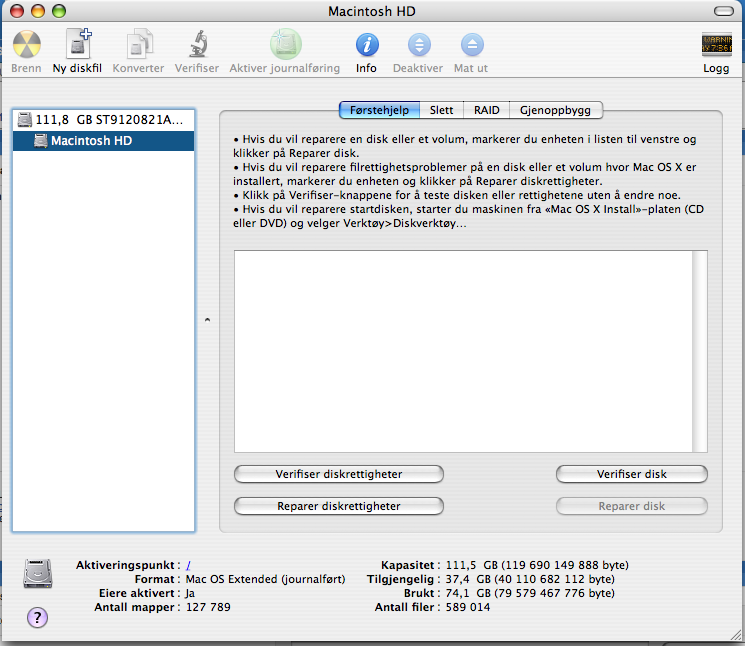Click the Mat ut eject icon

click(x=471, y=46)
